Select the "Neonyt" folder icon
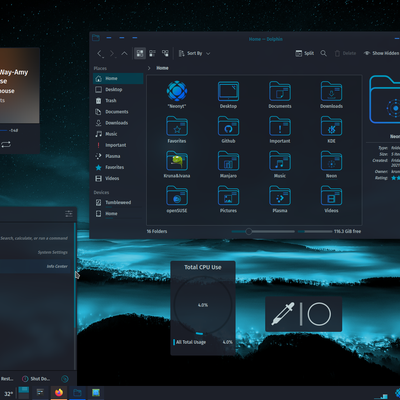The height and width of the screenshot is (400, 400). 177,91
